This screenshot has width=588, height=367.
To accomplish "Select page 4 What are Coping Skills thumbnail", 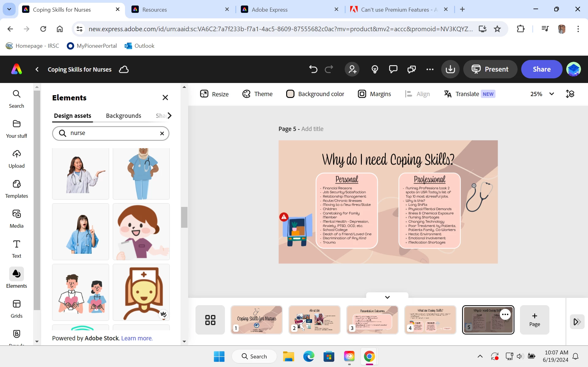I will (430, 320).
